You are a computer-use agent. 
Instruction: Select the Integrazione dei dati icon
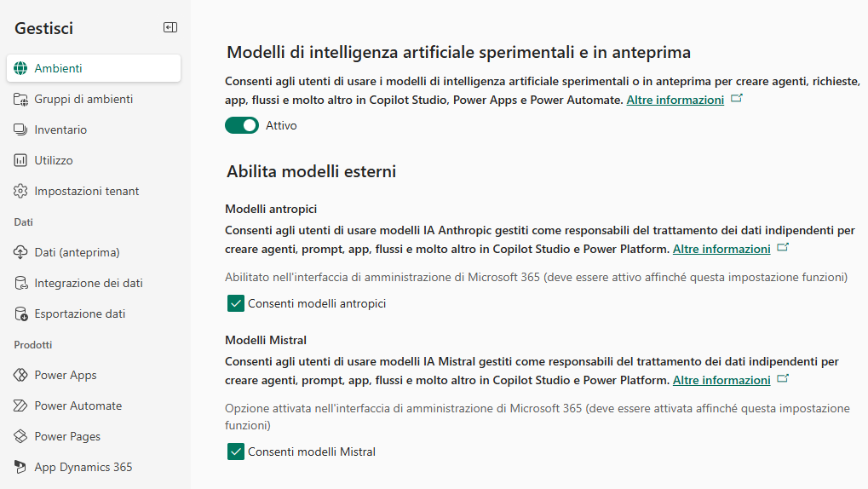coord(20,283)
